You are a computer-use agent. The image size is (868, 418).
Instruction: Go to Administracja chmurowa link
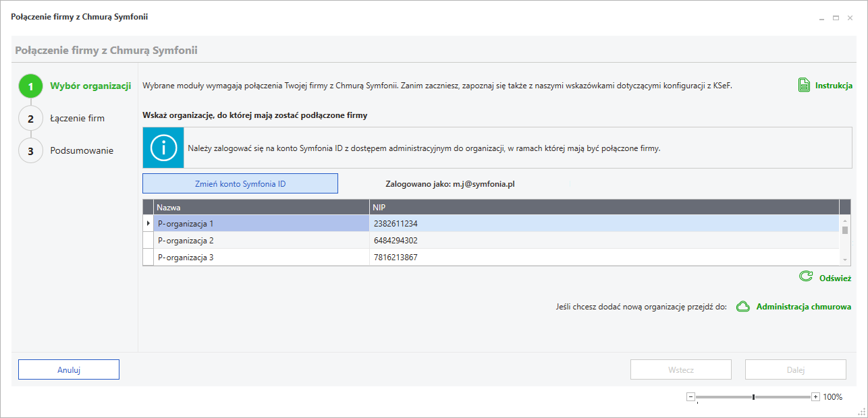pos(804,307)
